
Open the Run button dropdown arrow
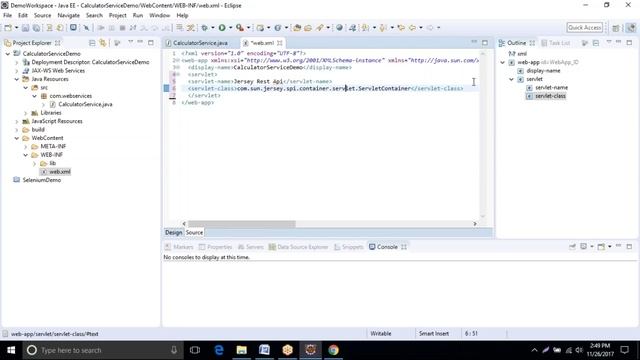230,28
